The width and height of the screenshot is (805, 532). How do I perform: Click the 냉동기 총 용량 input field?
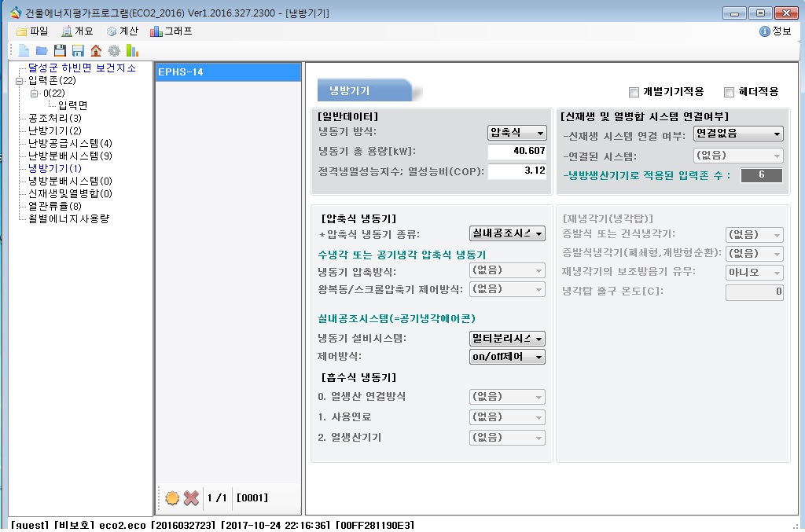516,152
